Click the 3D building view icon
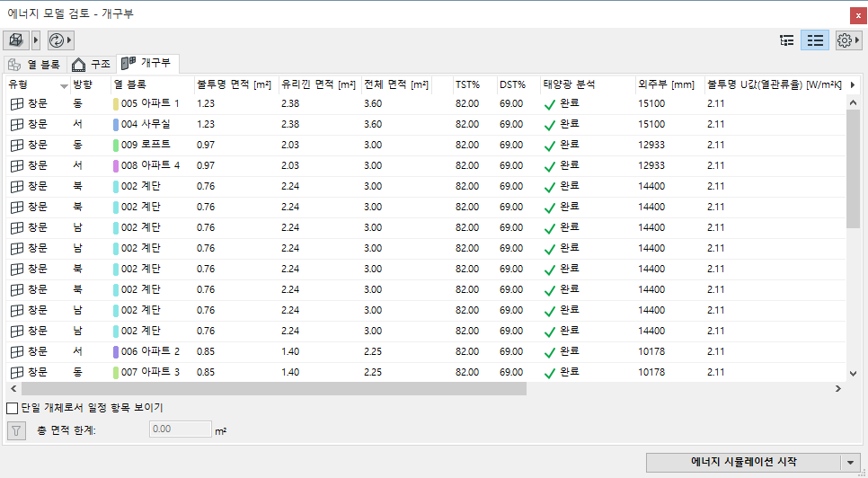Viewport: 868px width, 478px height. click(x=16, y=40)
